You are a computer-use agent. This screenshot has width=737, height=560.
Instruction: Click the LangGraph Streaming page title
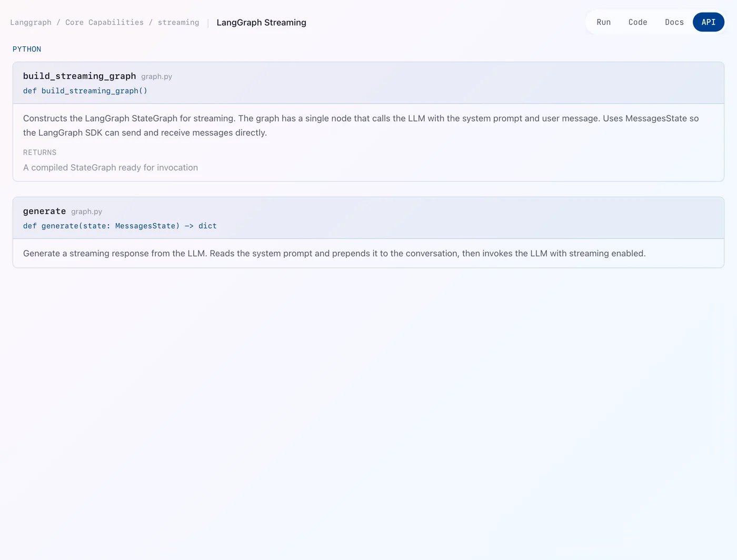tap(261, 23)
